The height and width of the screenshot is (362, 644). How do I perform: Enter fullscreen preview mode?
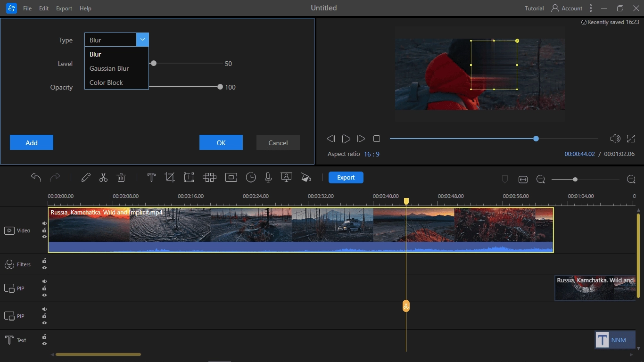[631, 139]
